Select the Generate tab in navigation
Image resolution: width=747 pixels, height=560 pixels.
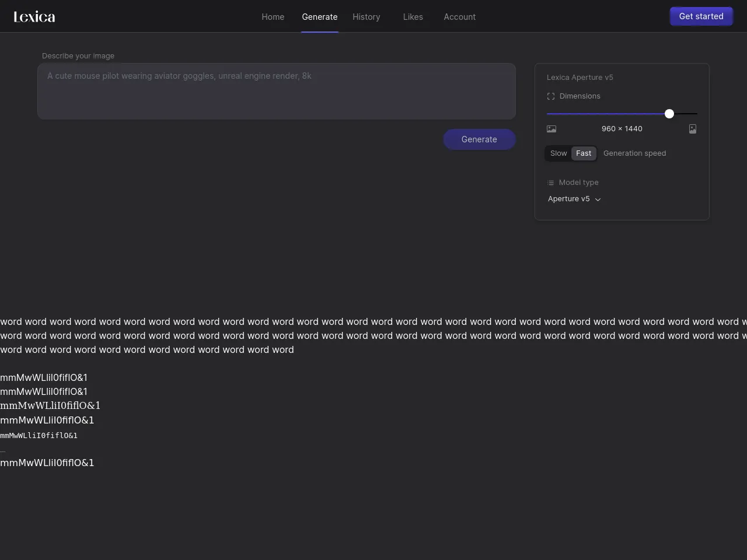[320, 17]
